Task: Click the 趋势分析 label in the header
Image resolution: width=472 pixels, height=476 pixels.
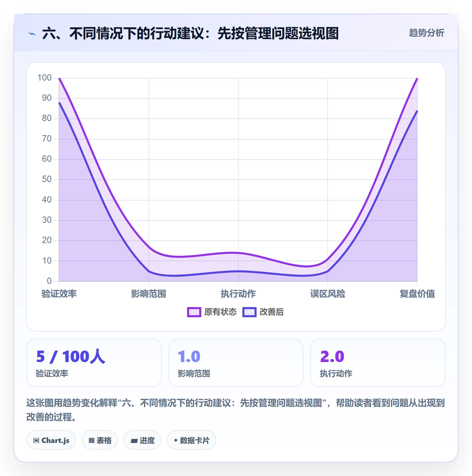Action: pos(426,33)
